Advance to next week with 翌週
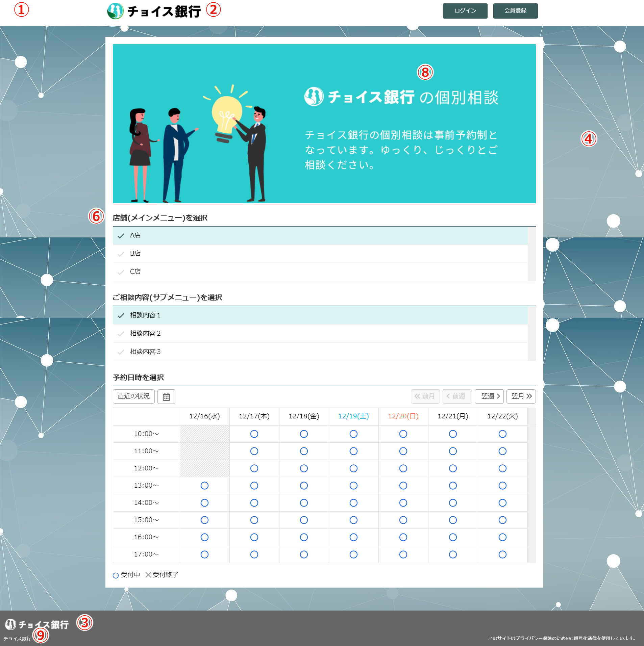The width and height of the screenshot is (644, 646). point(489,396)
